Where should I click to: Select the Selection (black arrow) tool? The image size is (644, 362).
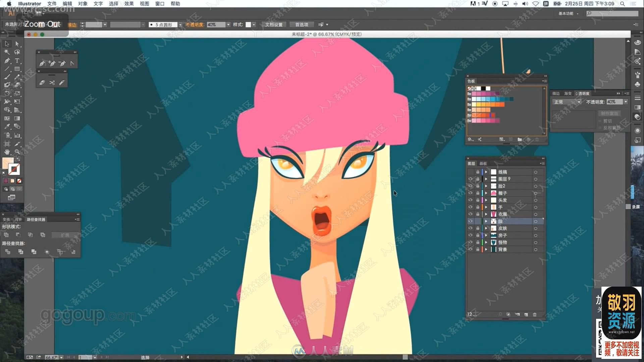coord(7,44)
